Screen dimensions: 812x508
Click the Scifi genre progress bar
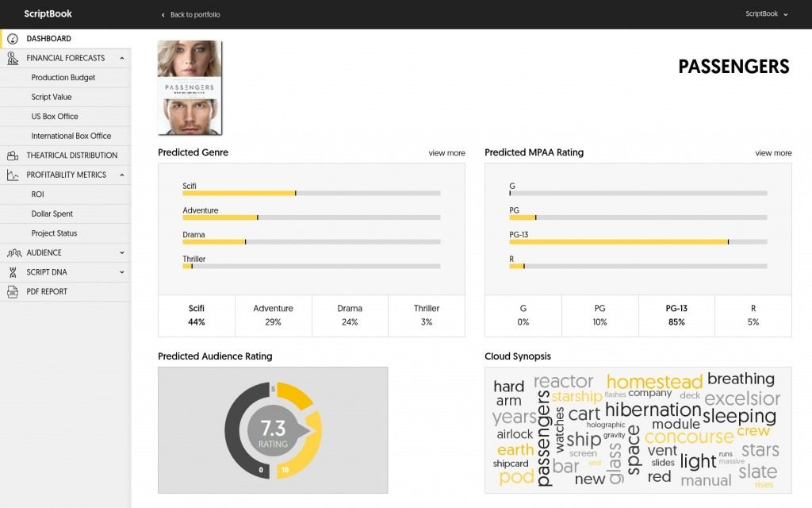tap(311, 194)
